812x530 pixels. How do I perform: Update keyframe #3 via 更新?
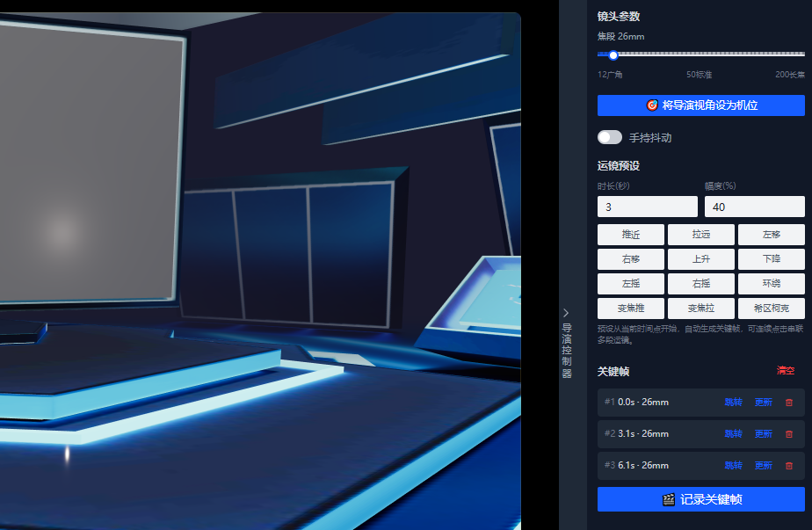click(x=764, y=466)
